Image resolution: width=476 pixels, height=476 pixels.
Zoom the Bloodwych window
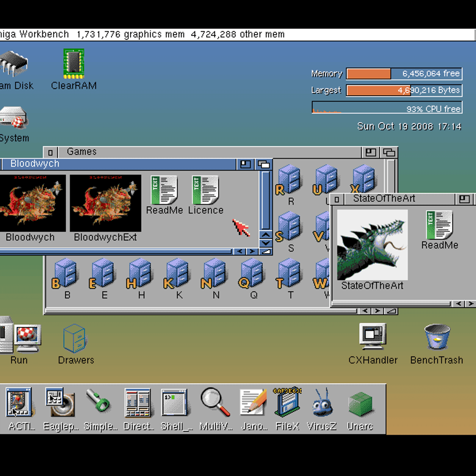(x=246, y=164)
